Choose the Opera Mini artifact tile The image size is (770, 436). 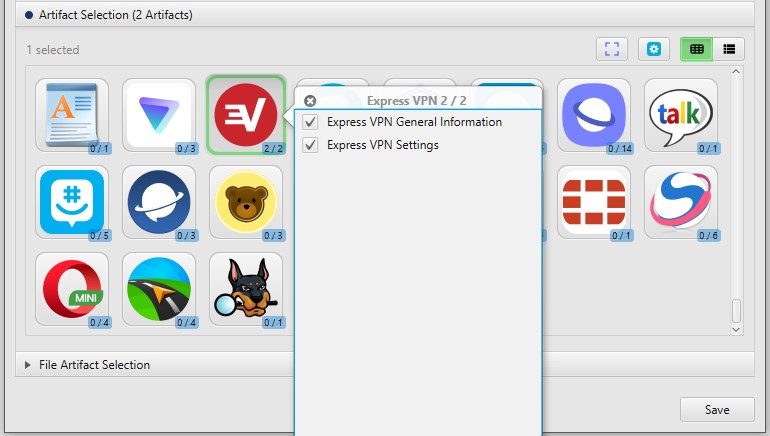(x=71, y=288)
